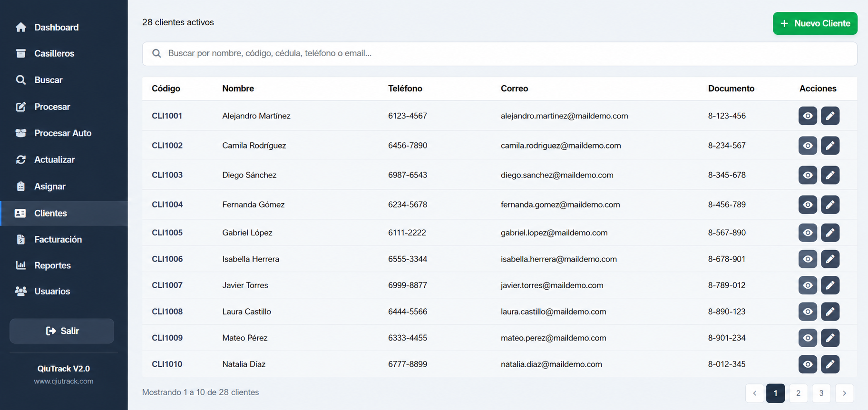Image resolution: width=868 pixels, height=410 pixels.
Task: Go to Casilleros in the sidebar
Action: pos(64,53)
